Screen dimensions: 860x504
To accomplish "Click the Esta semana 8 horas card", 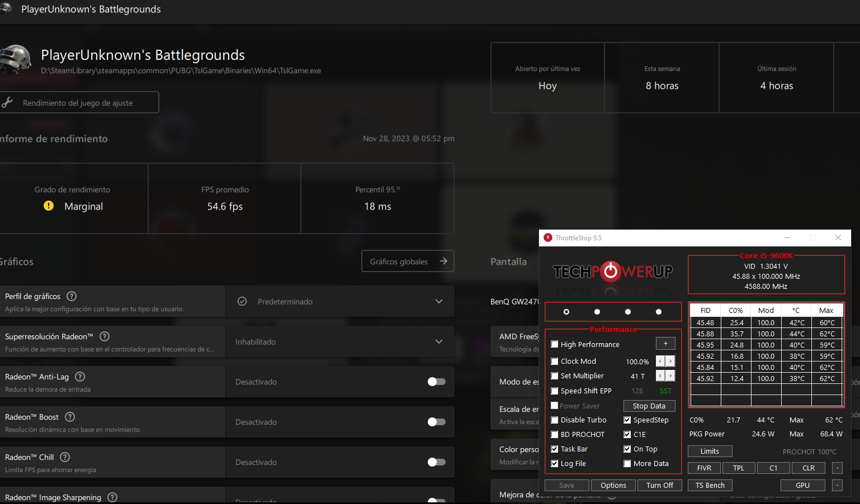I will click(x=662, y=78).
